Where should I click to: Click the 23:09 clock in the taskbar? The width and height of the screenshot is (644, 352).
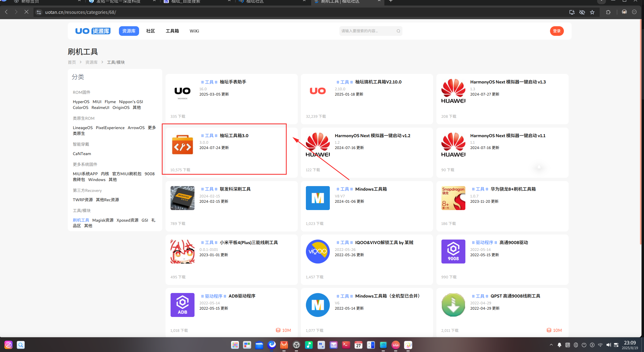point(630,343)
